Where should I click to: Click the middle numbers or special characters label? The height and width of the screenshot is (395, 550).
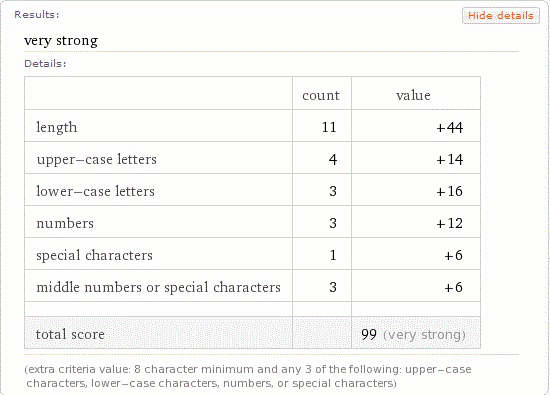[x=159, y=287]
